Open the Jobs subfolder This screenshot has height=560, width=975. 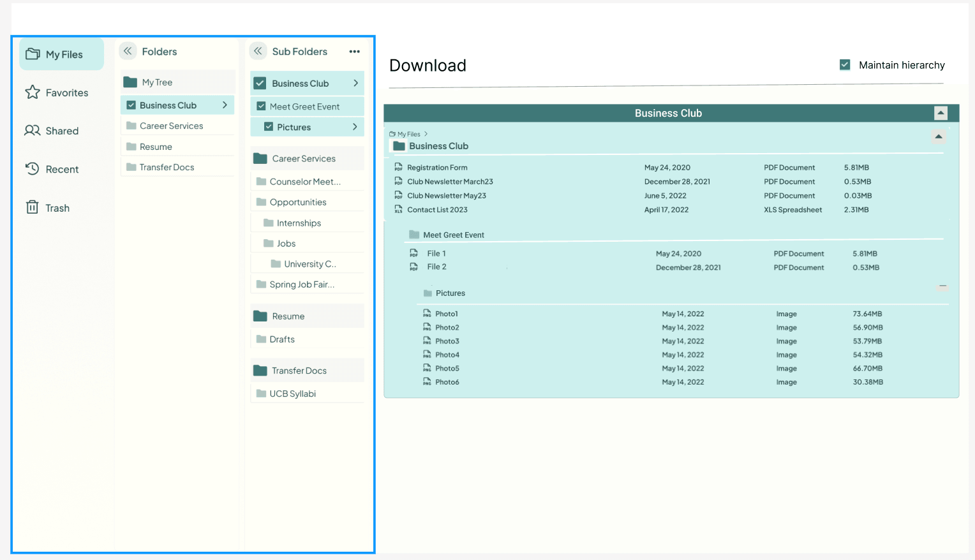pyautogui.click(x=307, y=244)
